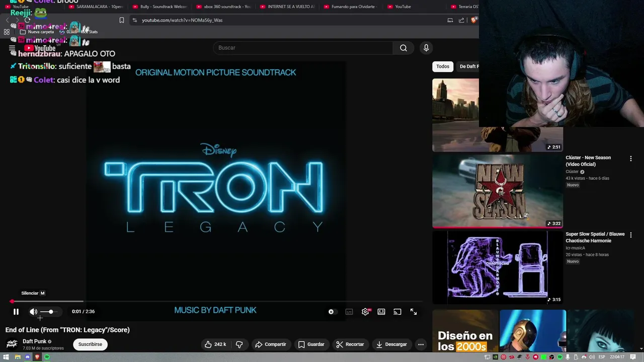Save video with Guardar button
Viewport: 644px width, 362px height.
point(311,344)
